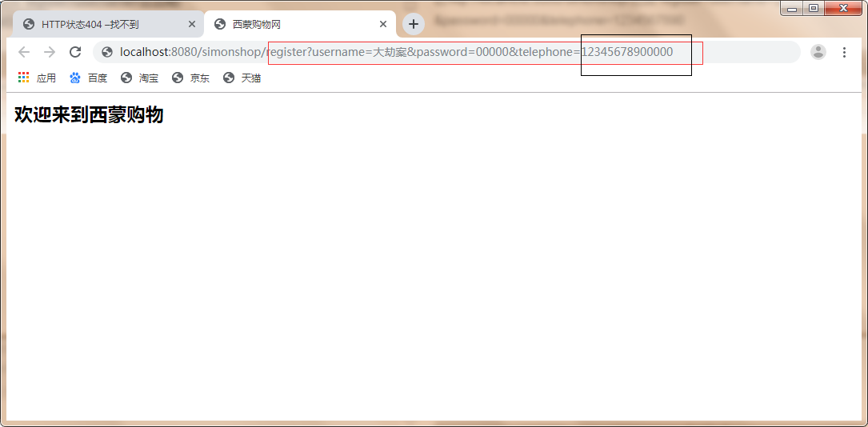The height and width of the screenshot is (427, 868).
Task: Open the 天猫 bookmark
Action: 242,78
